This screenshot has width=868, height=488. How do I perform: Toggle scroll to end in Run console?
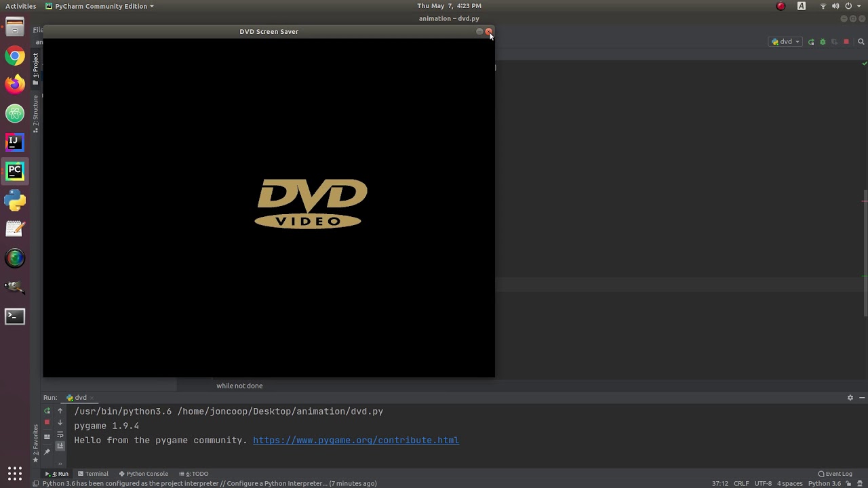(x=60, y=445)
